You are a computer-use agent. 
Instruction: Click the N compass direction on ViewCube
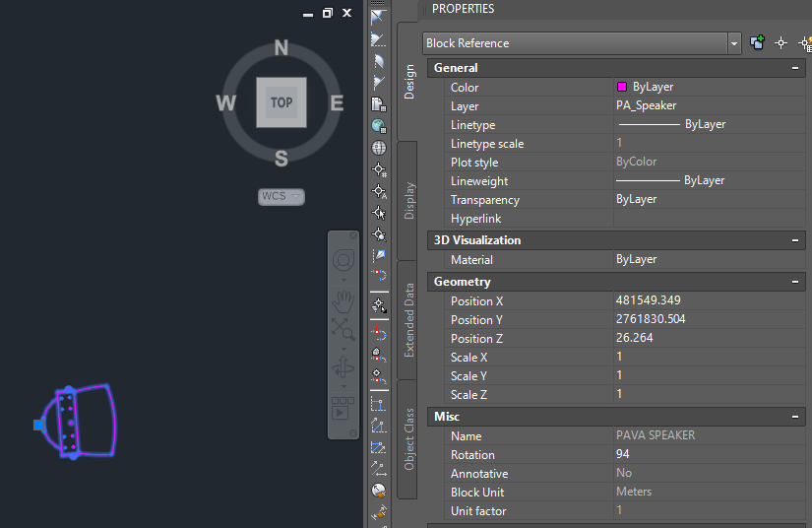pos(281,47)
